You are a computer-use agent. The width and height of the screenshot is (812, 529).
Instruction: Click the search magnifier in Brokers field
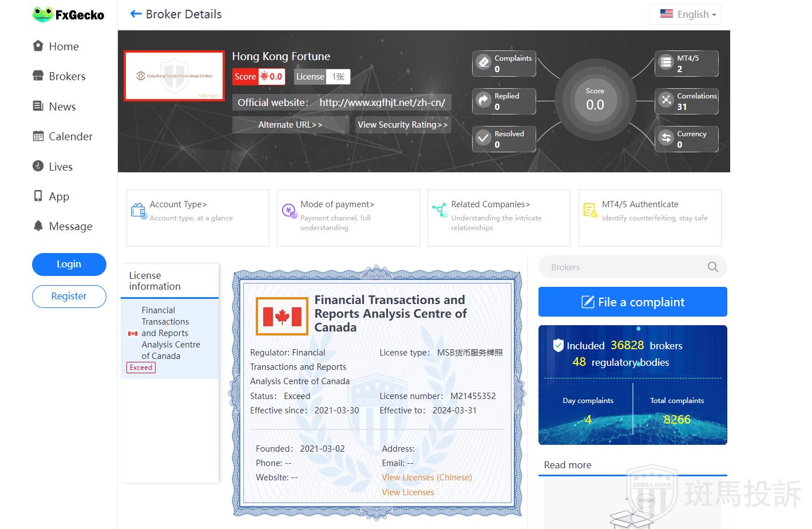[x=712, y=267]
